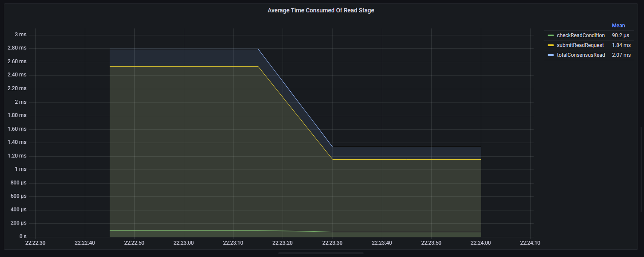Click the 22:23:00 time axis label

pyautogui.click(x=184, y=243)
